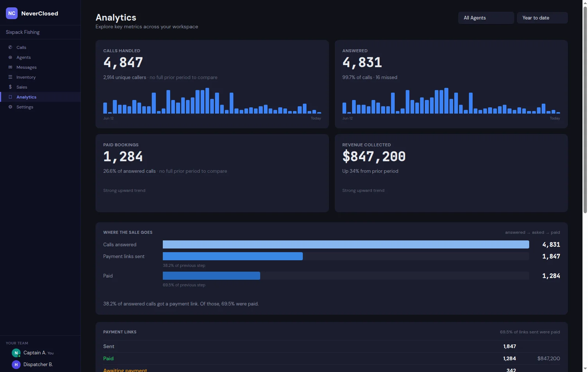Click the 1,284 paid bookings value
Viewport: 588px width, 372px height.
pos(123,157)
